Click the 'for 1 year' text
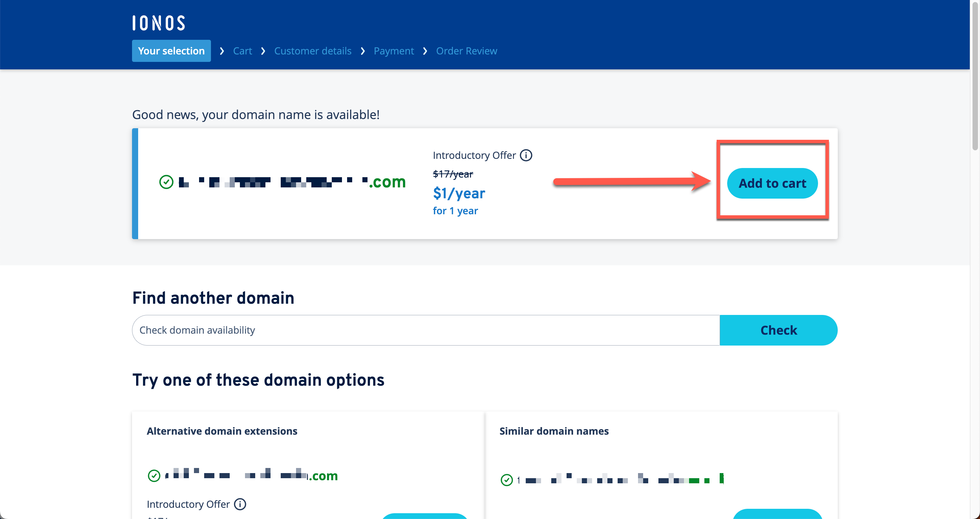 pos(455,211)
